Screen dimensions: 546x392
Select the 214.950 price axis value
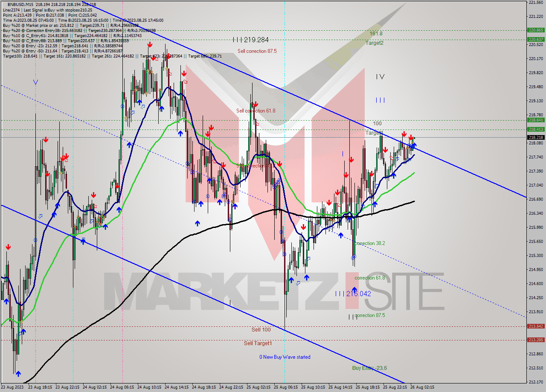pyautogui.click(x=536, y=269)
